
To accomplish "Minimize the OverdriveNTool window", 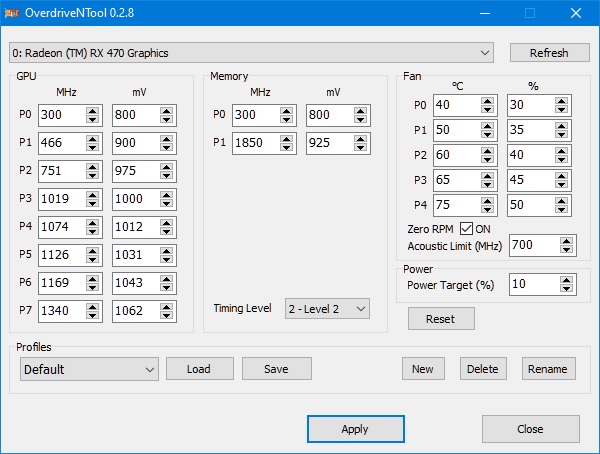I will 485,13.
